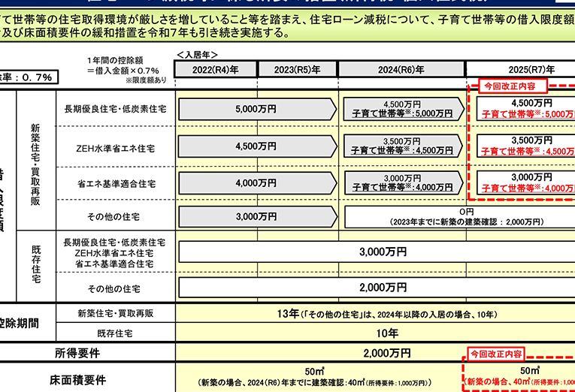
Task: Click the 3,000万円 arrow for その他の住宅
Action: 257,216
